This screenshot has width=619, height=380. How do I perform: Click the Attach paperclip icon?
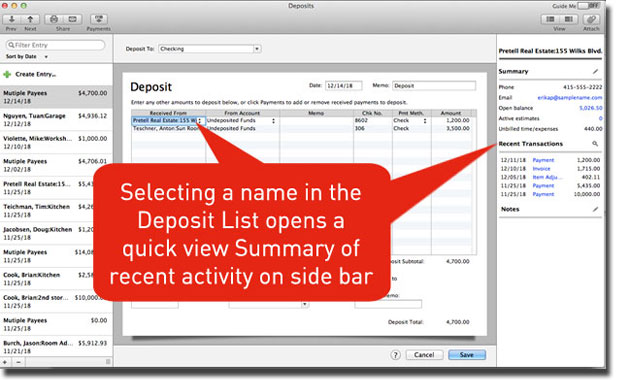pos(591,19)
